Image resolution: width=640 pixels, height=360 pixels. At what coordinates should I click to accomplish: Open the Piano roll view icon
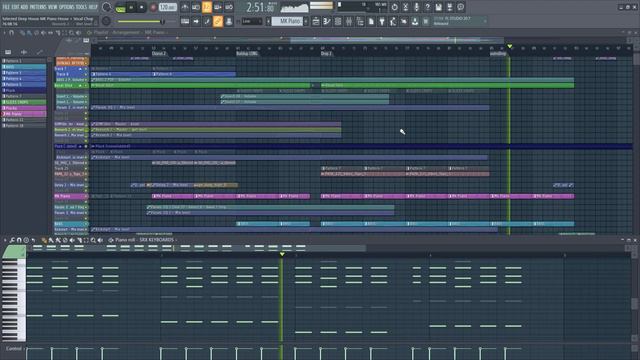point(327,21)
